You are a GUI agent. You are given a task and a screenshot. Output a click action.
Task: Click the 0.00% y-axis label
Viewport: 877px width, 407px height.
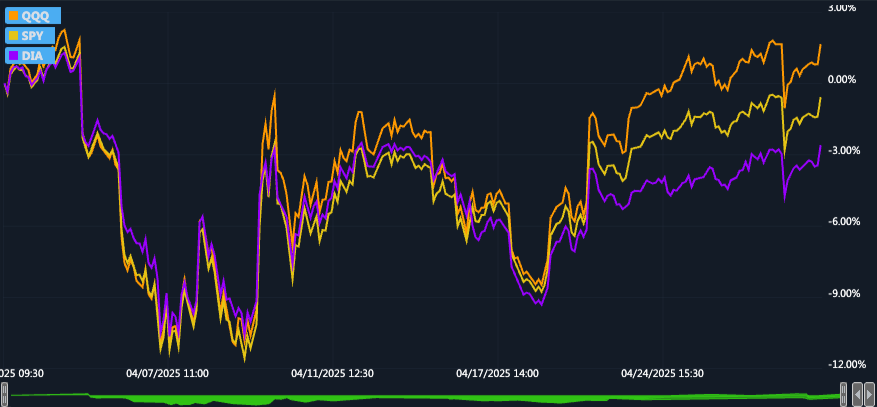[842, 79]
